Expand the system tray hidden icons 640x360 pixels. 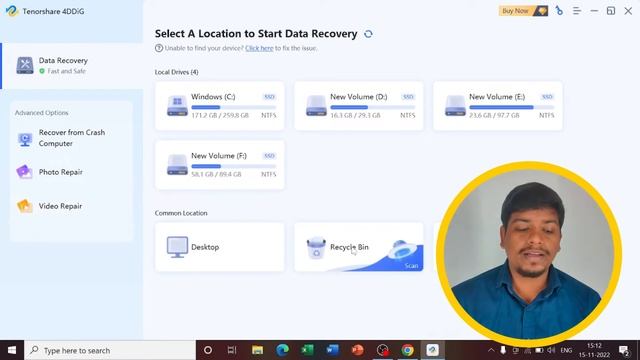click(x=491, y=350)
